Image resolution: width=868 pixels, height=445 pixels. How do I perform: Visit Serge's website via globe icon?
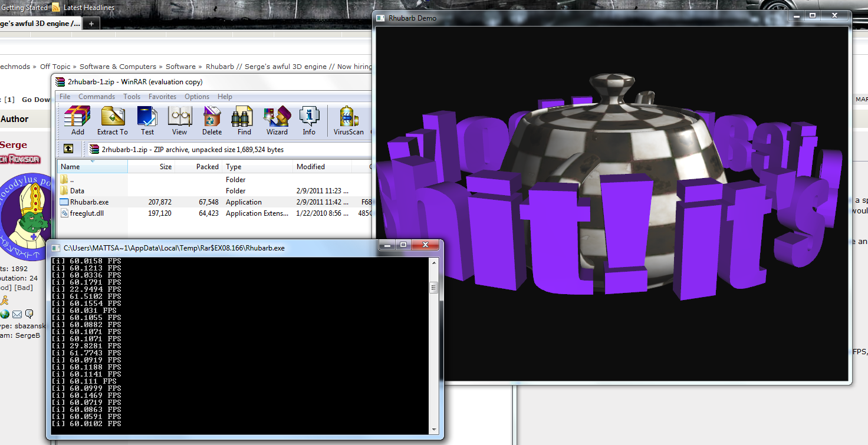[x=5, y=314]
